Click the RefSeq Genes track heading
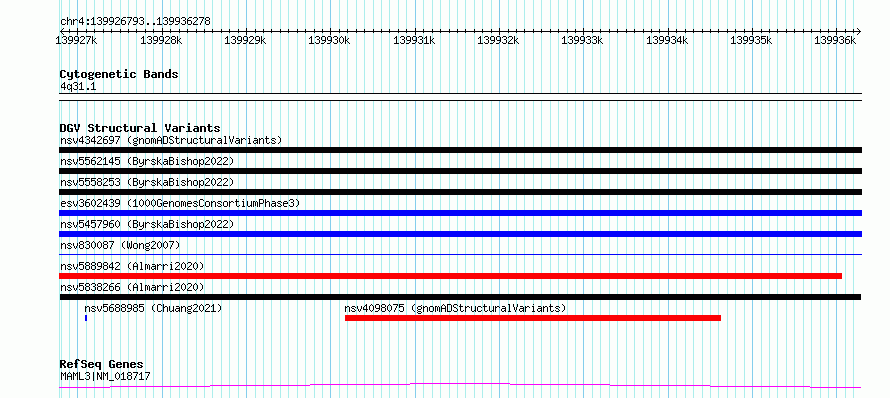The width and height of the screenshot is (890, 398). (102, 365)
